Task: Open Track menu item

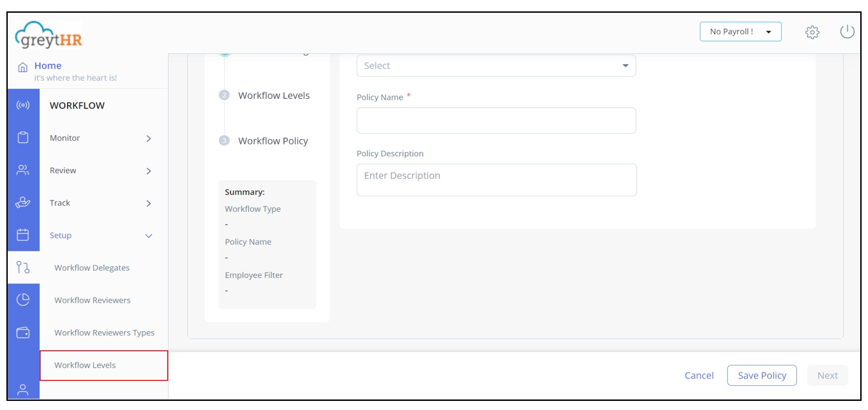Action: pyautogui.click(x=60, y=203)
